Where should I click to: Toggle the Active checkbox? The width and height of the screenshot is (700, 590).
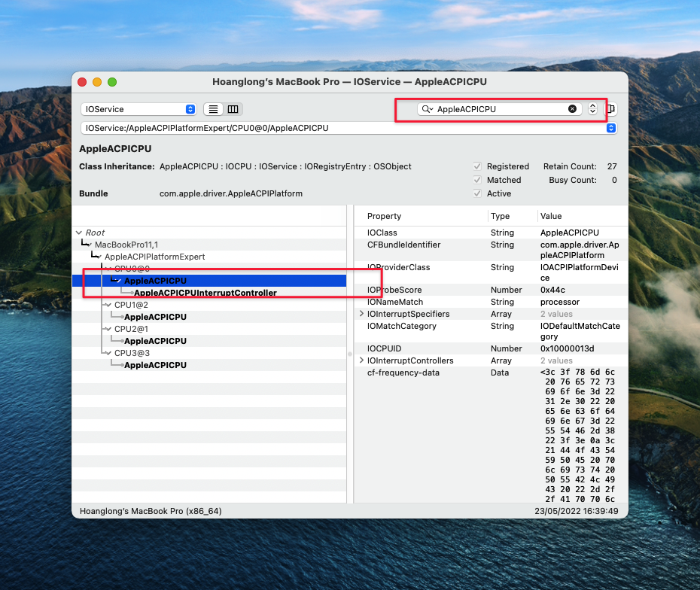[477, 193]
